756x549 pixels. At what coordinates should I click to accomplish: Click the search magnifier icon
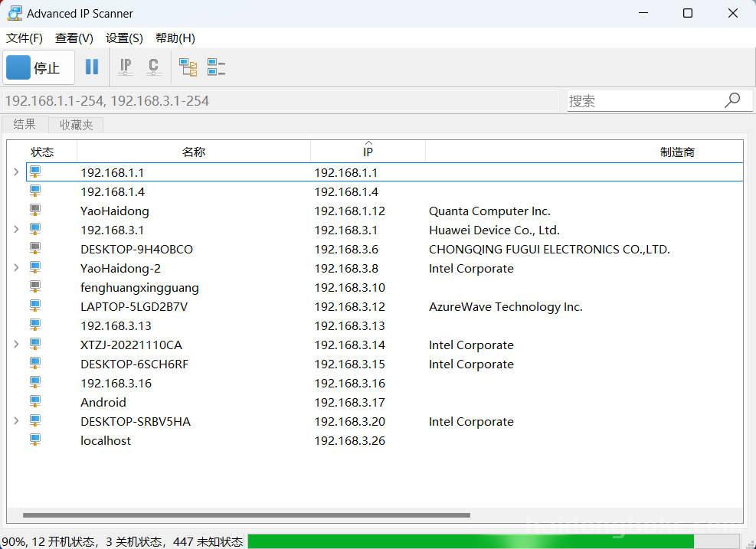click(732, 100)
